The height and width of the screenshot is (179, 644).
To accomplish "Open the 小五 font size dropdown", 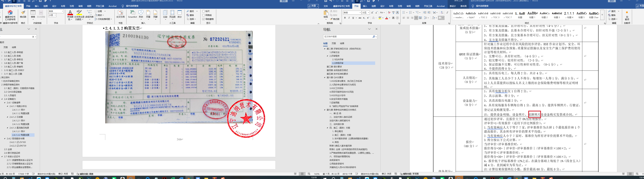I will tap(368, 12).
